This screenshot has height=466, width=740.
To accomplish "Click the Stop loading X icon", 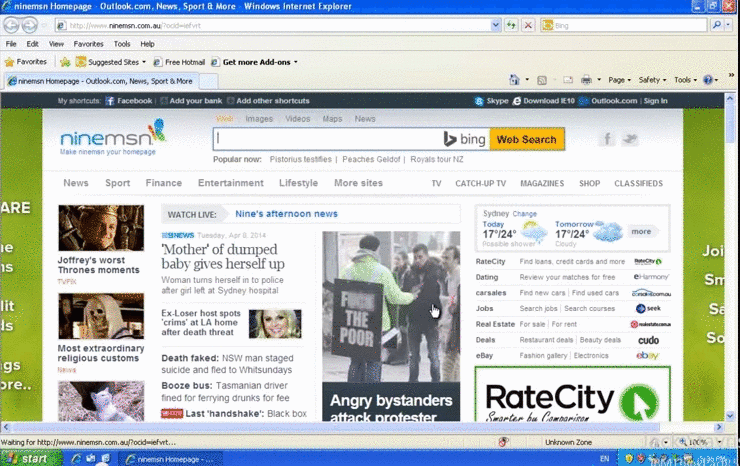I will click(528, 25).
